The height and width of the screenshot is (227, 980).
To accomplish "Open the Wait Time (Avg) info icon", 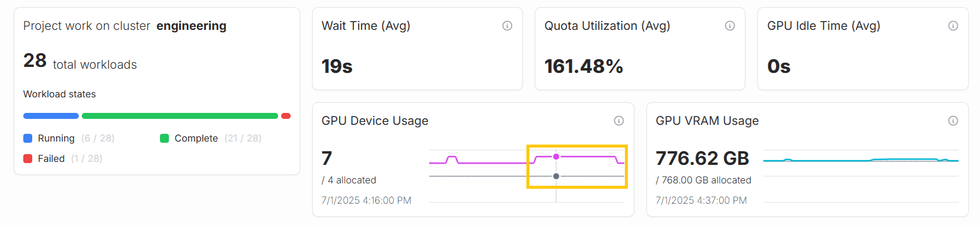I will coord(507,26).
